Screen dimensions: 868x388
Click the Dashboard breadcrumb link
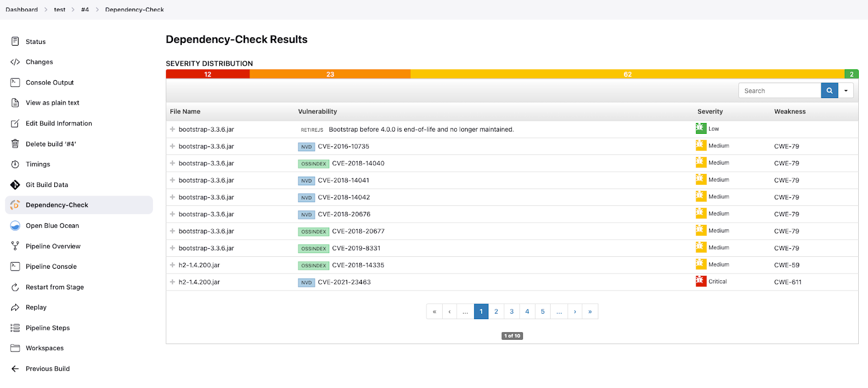pyautogui.click(x=22, y=10)
